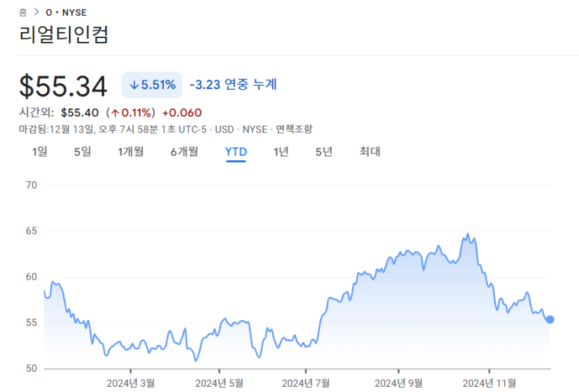Screen dimensions: 579x392
Task: Switch chart to 1개월 range
Action: point(131,152)
